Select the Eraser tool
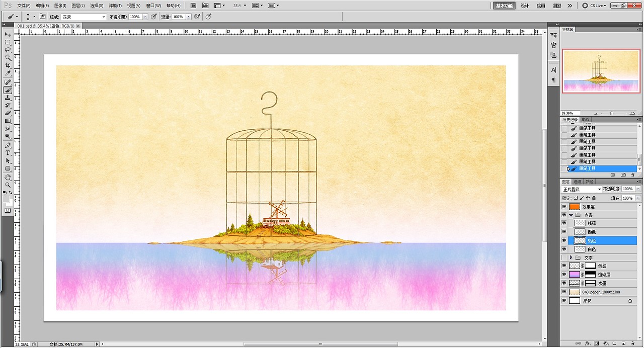644x348 pixels. point(8,113)
